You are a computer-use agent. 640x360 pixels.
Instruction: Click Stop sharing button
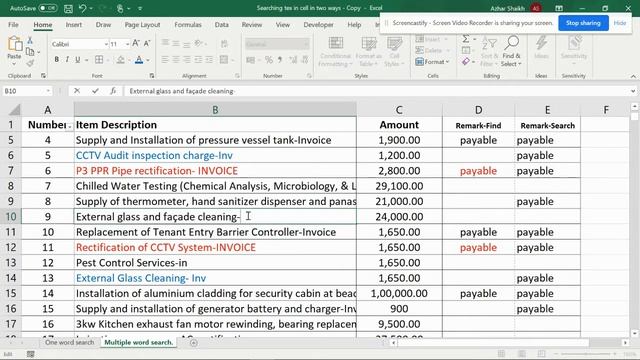coord(583,23)
